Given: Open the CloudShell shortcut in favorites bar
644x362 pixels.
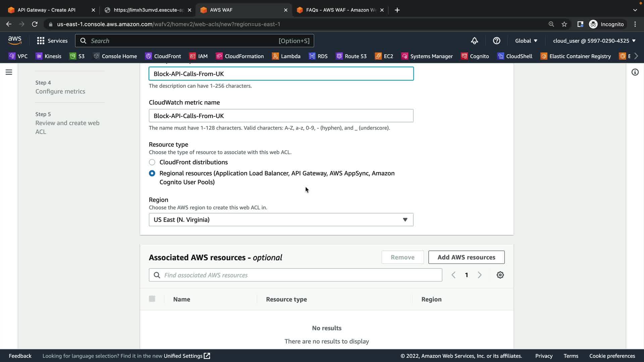Looking at the screenshot, I should (x=515, y=56).
